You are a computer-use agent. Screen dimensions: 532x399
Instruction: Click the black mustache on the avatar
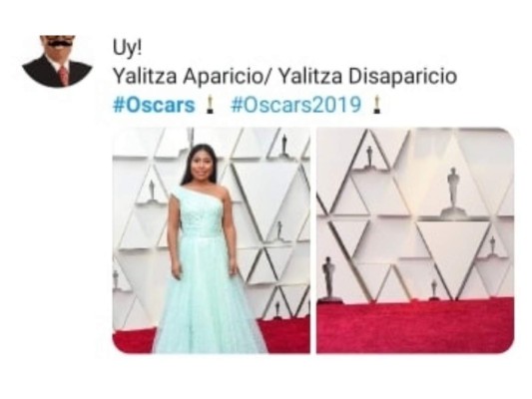pos(59,43)
